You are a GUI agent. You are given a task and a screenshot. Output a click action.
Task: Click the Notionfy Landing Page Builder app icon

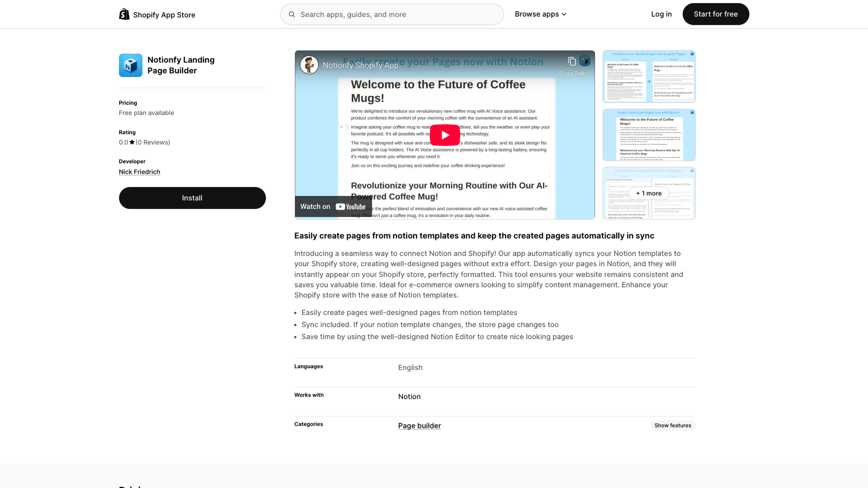click(130, 65)
